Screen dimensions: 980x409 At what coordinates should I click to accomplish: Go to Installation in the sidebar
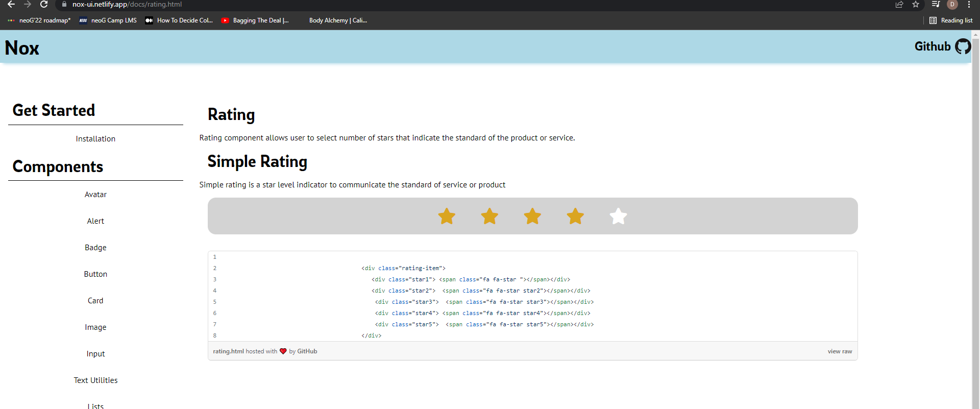[x=95, y=139]
